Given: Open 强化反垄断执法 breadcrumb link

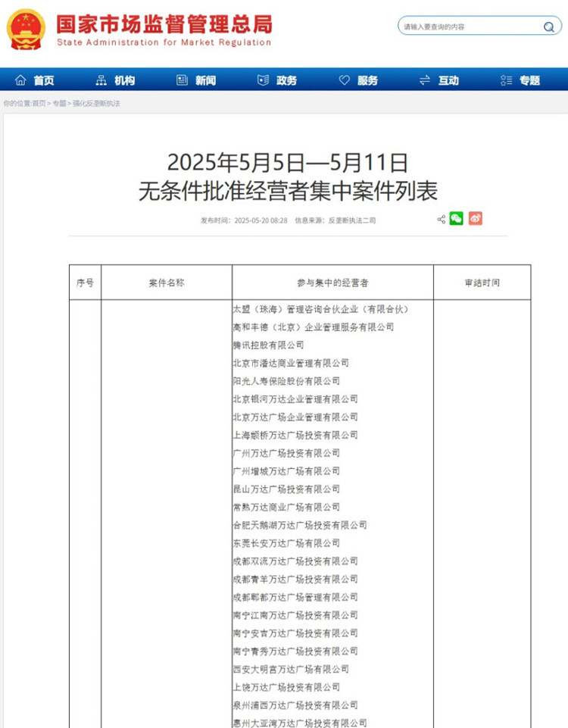Looking at the screenshot, I should coord(96,104).
